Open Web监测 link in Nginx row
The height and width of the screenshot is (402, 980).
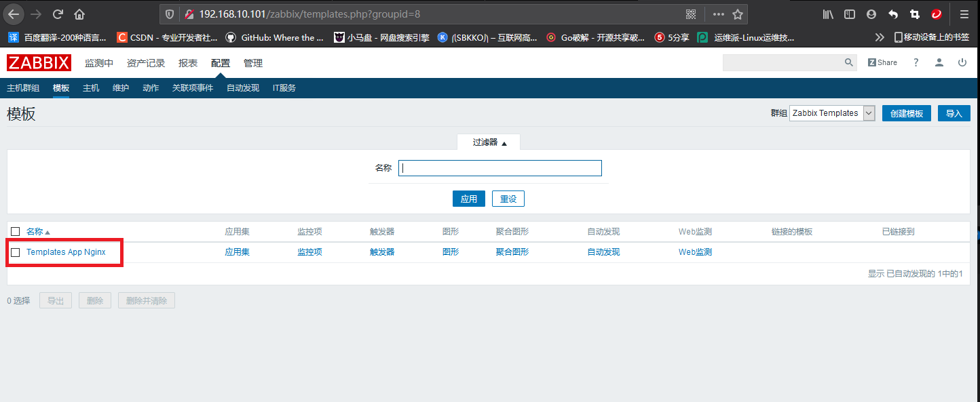[x=695, y=252]
